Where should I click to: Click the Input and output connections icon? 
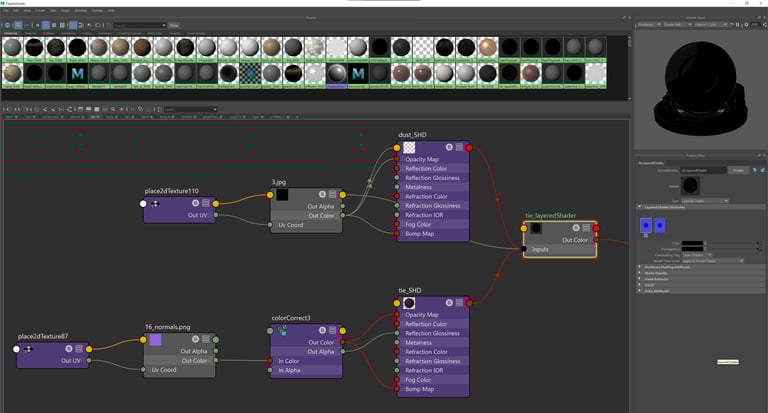pos(17,109)
